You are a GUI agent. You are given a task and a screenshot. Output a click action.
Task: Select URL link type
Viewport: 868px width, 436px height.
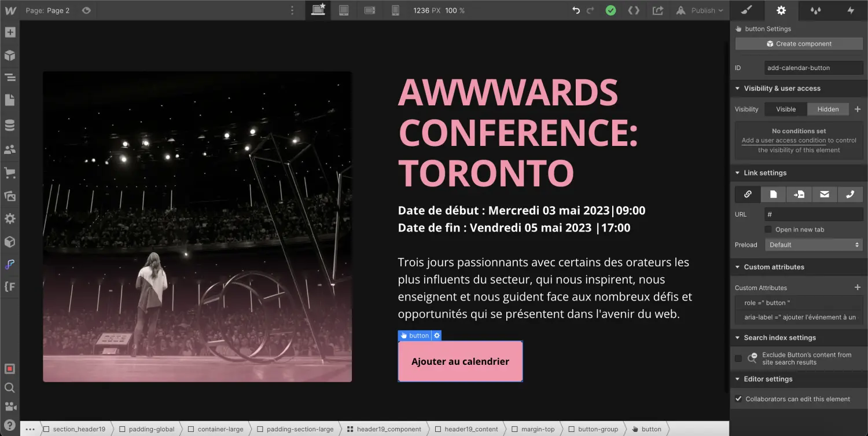coord(748,195)
